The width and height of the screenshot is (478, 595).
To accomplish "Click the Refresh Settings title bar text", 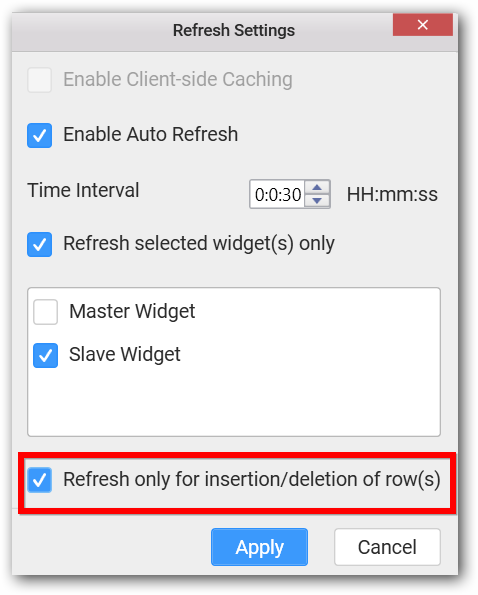I will click(x=234, y=30).
